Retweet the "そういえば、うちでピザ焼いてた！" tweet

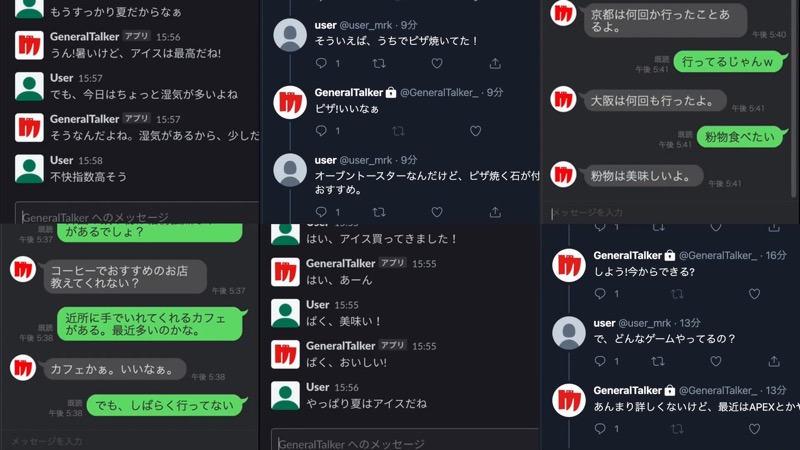point(379,63)
